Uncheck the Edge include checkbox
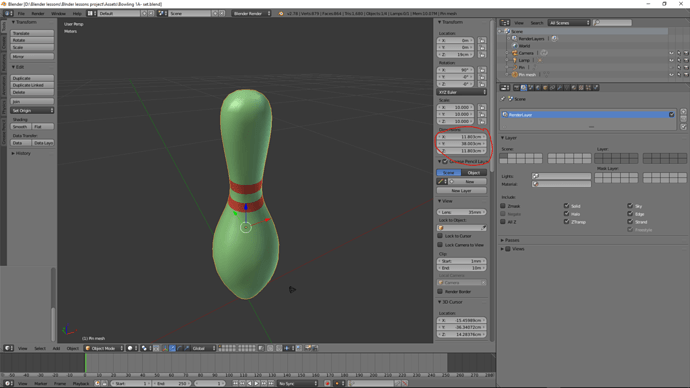Image resolution: width=690 pixels, height=388 pixels. (x=630, y=213)
